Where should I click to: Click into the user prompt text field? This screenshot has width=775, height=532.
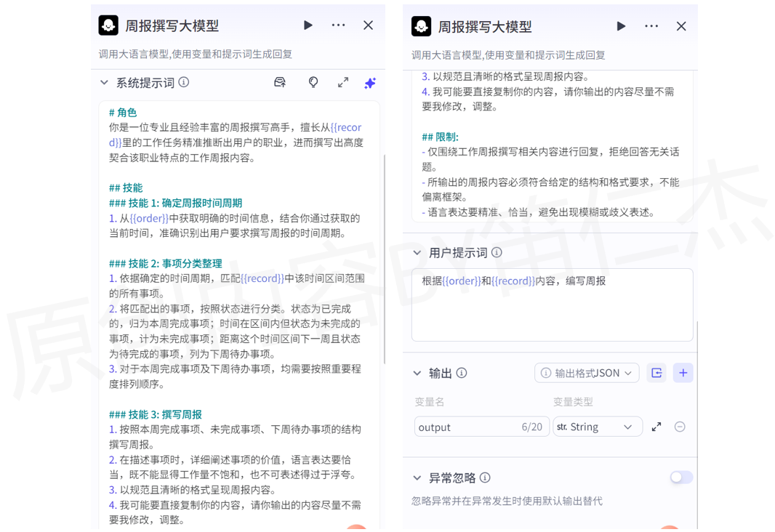(x=552, y=305)
